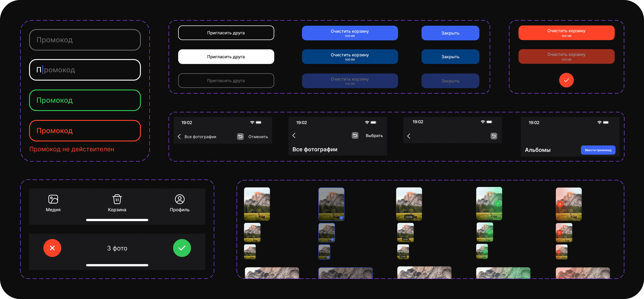Open the Корзина trash tab icon
Viewport: 644px width, 299px height.
pyautogui.click(x=117, y=199)
